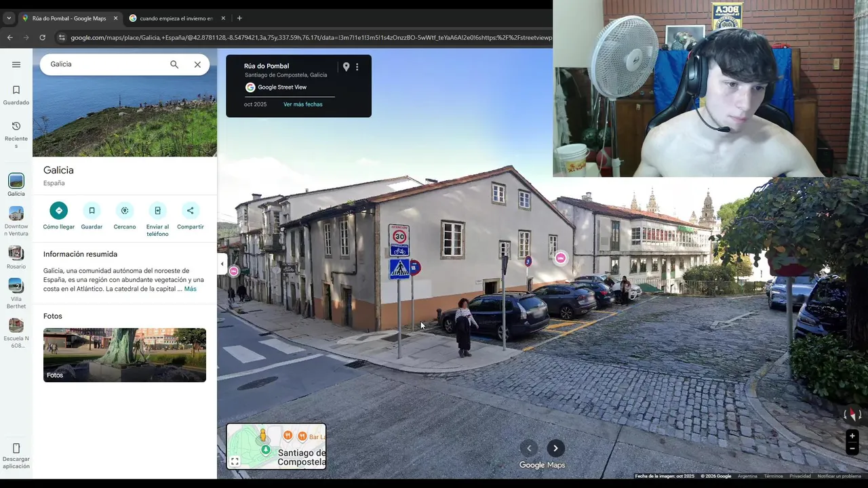Image resolution: width=868 pixels, height=488 pixels.
Task: Click the Google Street View label
Action: [282, 87]
